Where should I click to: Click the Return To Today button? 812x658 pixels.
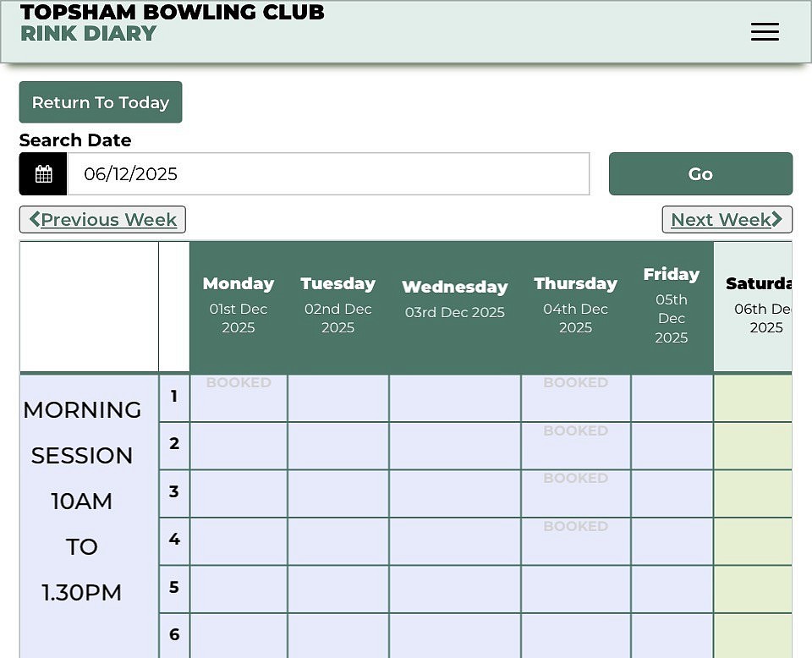(101, 102)
